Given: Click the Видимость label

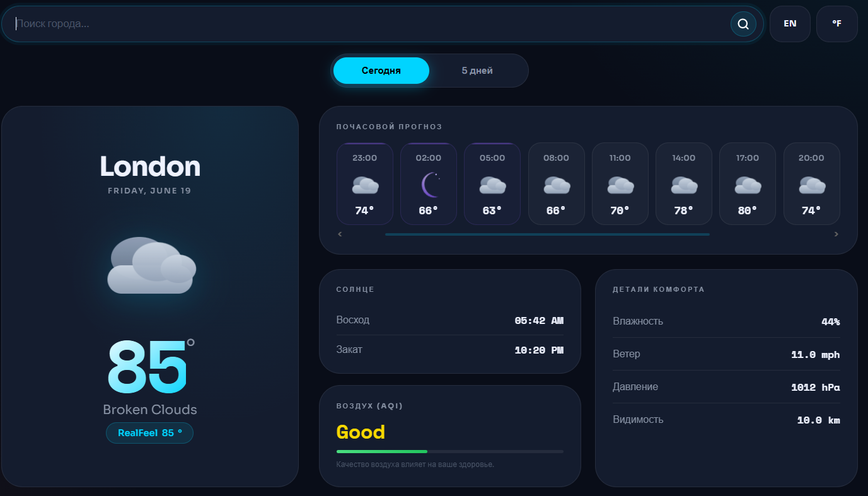Looking at the screenshot, I should [x=638, y=419].
